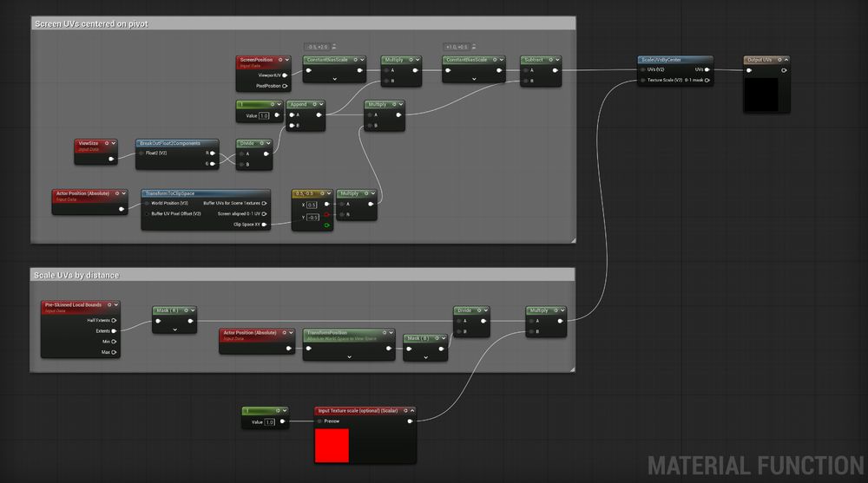Click the ViewSize node output pin
The width and height of the screenshot is (868, 483).
111,159
